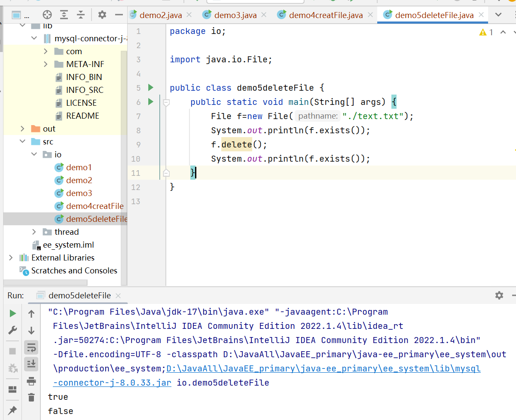Print console output icon
This screenshot has width=516, height=420.
pyautogui.click(x=31, y=381)
